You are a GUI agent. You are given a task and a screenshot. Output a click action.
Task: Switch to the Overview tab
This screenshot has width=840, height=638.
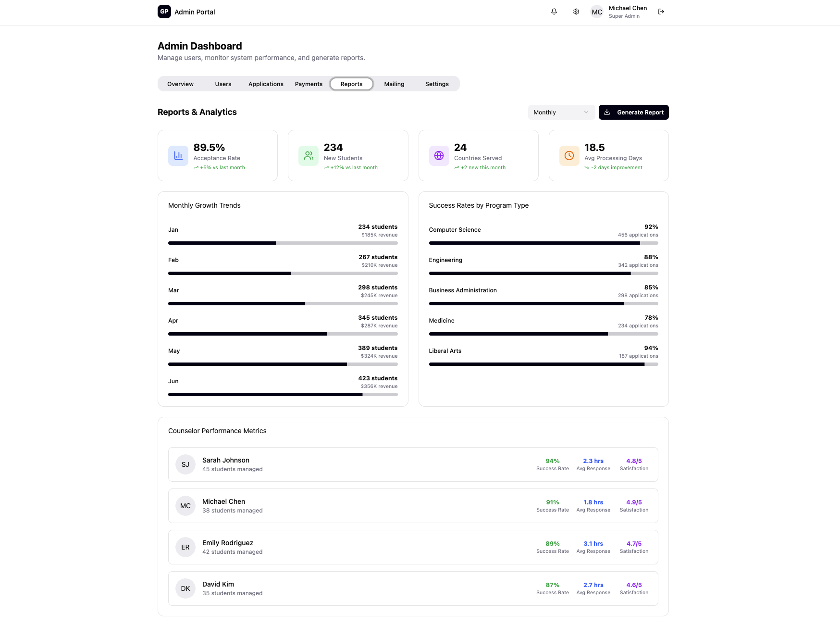click(180, 84)
